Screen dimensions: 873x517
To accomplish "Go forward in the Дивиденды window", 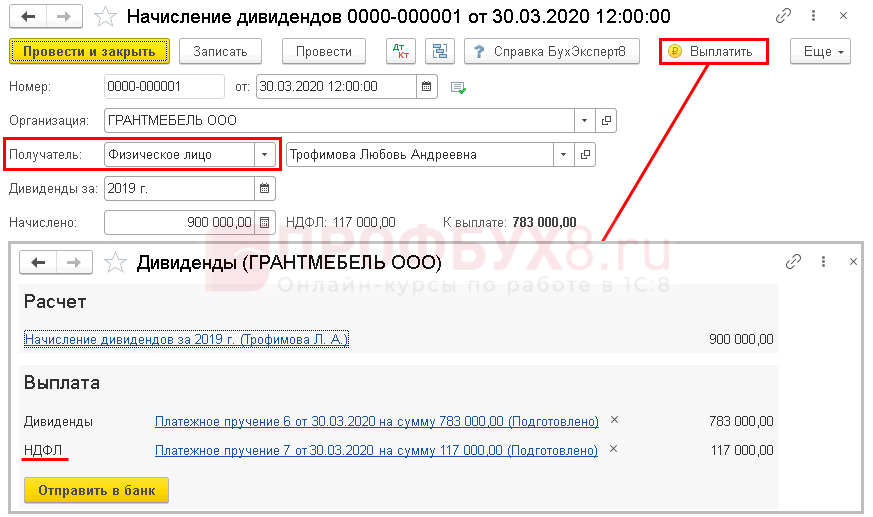I will pos(74,262).
